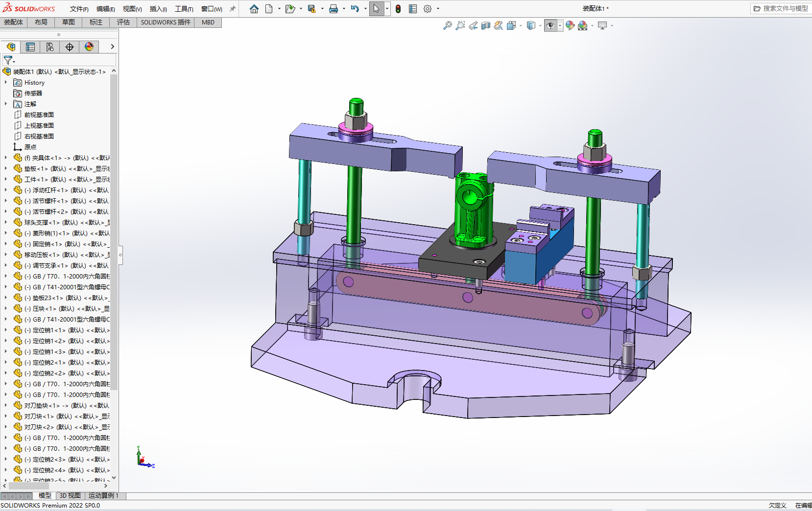Click Display Style cube icon

[x=531, y=25]
